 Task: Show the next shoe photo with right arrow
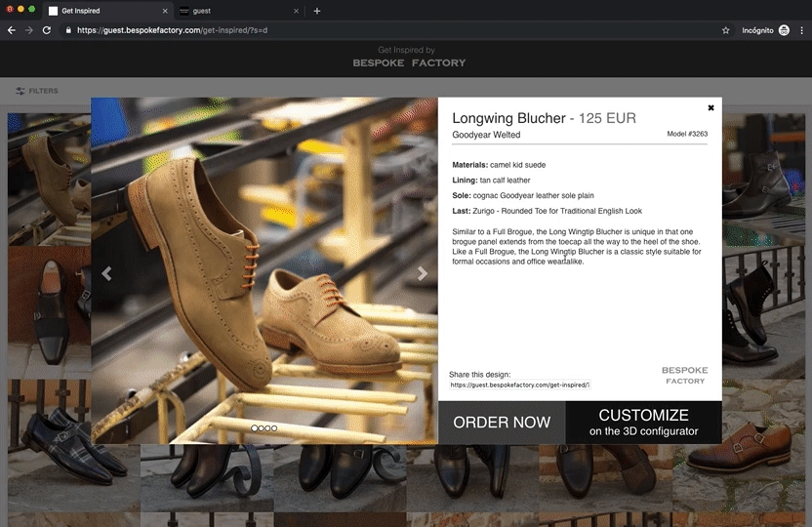pos(422,274)
